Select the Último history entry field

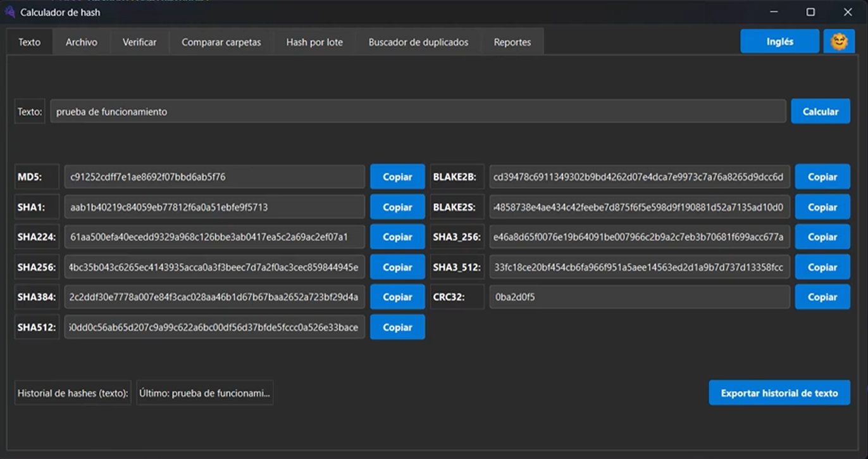204,393
